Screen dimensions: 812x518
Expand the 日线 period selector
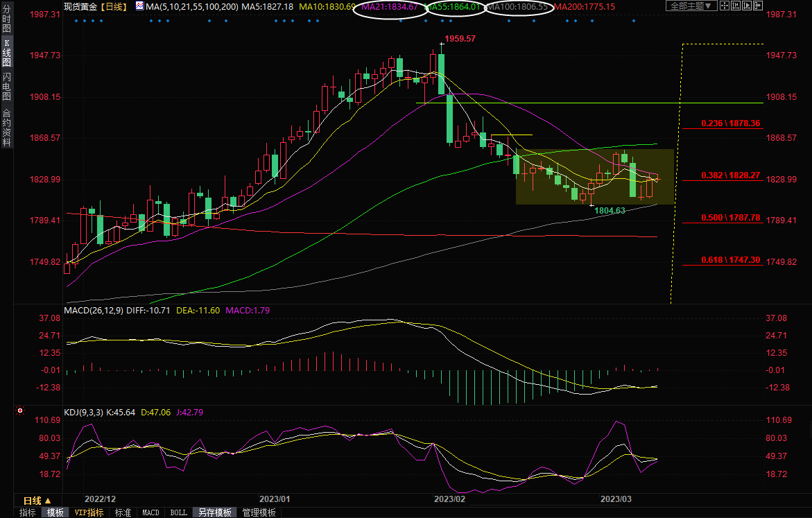[x=37, y=500]
